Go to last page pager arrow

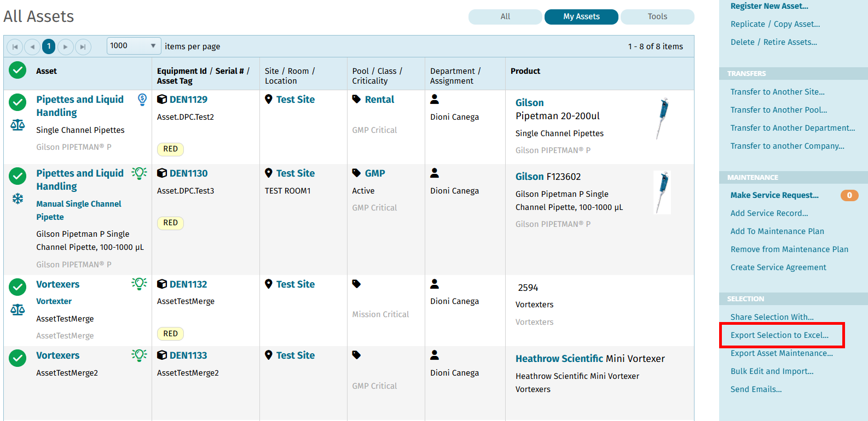(x=83, y=46)
